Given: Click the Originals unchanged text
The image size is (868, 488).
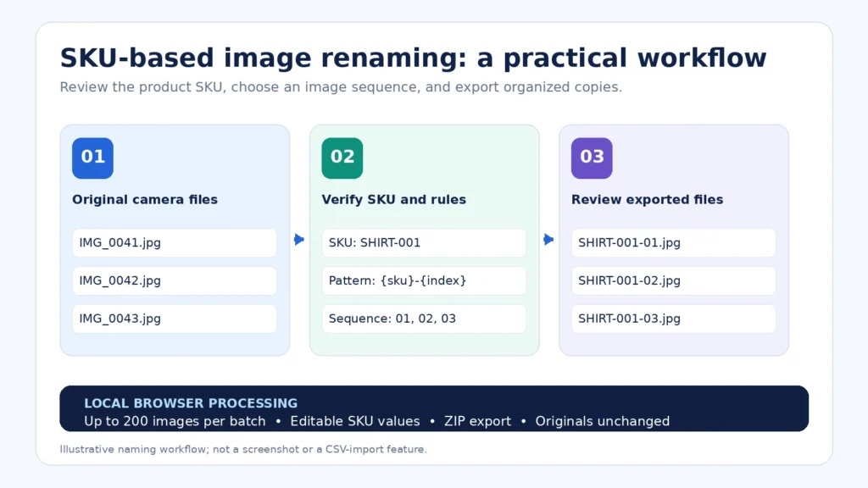Looking at the screenshot, I should click(603, 422).
